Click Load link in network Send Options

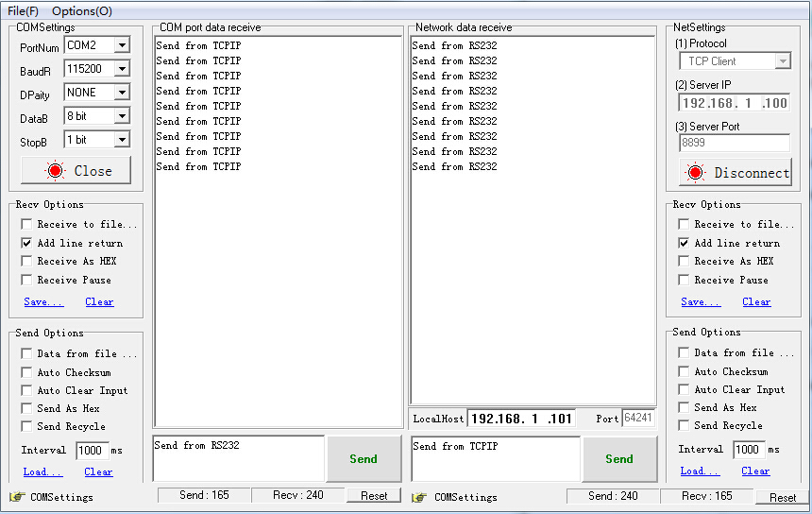pyautogui.click(x=700, y=471)
